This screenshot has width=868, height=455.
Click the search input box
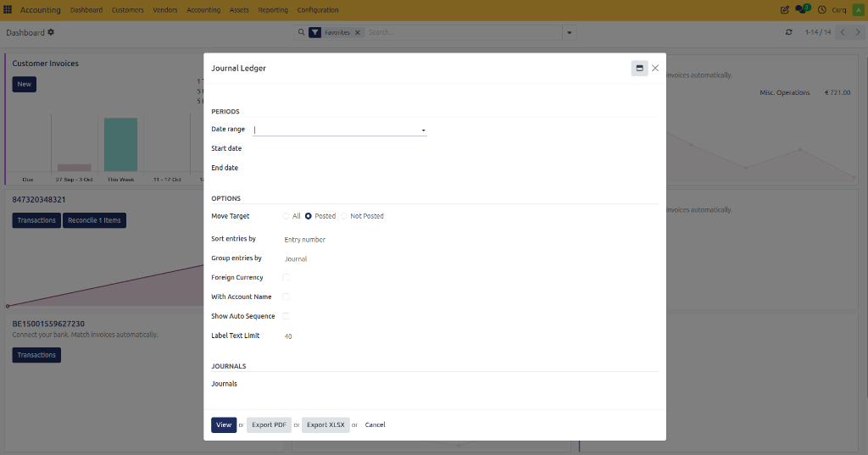click(x=464, y=33)
